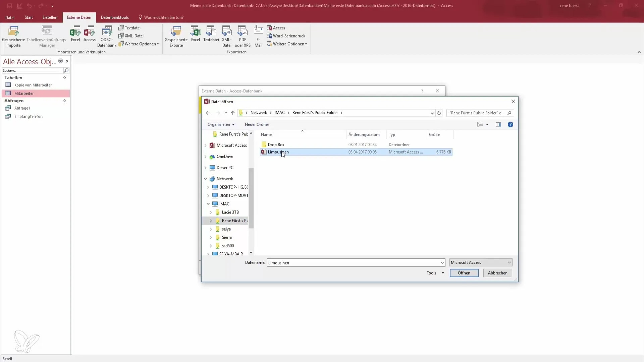
Task: Go back in file dialog
Action: [208, 113]
